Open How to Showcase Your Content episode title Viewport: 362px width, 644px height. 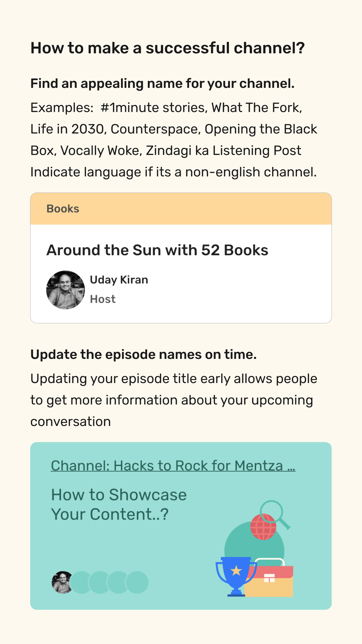point(119,504)
